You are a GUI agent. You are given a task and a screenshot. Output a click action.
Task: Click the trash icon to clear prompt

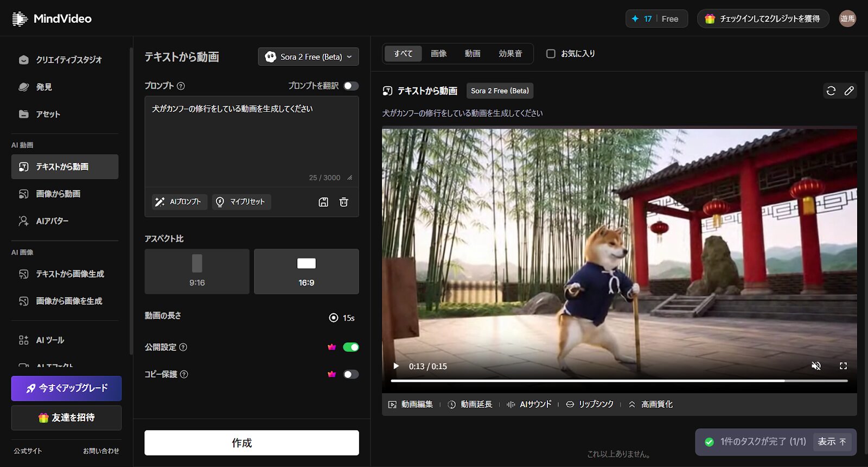coord(344,202)
